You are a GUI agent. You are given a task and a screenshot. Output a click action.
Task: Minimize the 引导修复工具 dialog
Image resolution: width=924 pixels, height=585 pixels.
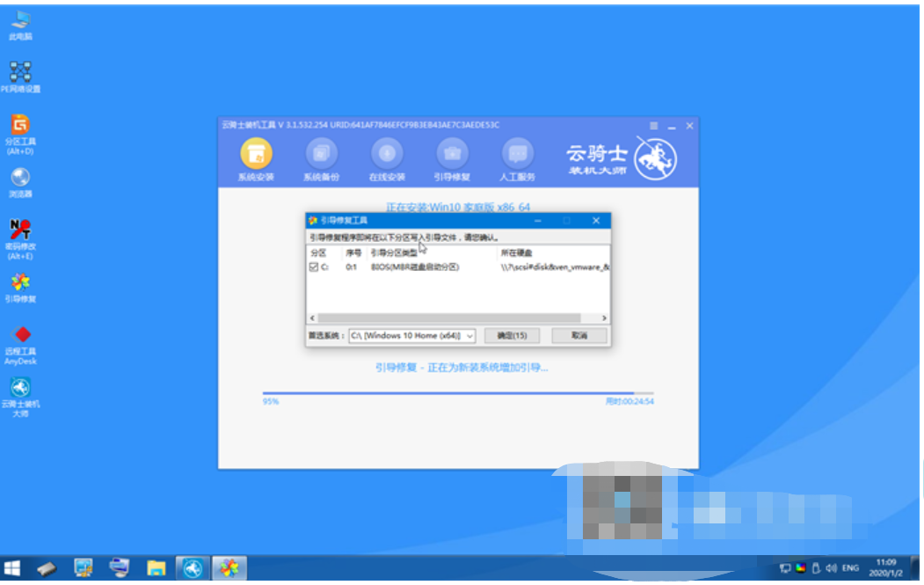click(538, 221)
